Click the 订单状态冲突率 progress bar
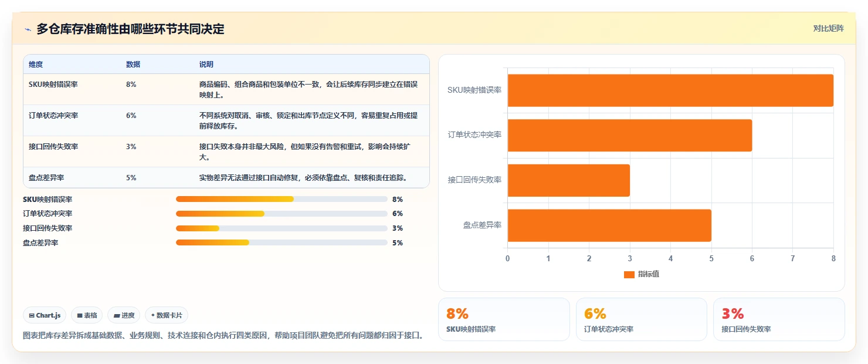Image resolution: width=868 pixels, height=364 pixels. tap(282, 214)
